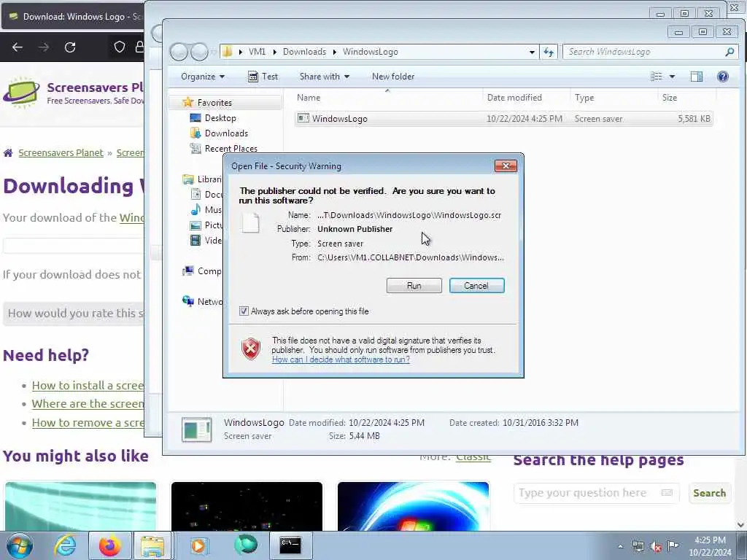Click the change view icon in Explorer

657,77
